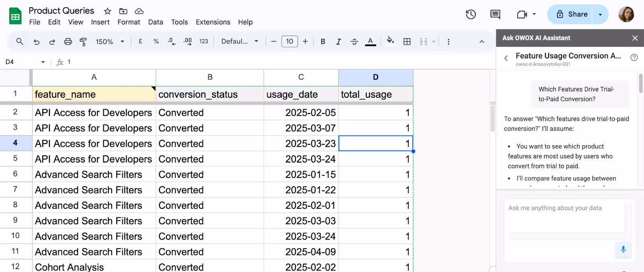This screenshot has height=272, width=644.
Task: Redo the last action
Action: [52, 41]
